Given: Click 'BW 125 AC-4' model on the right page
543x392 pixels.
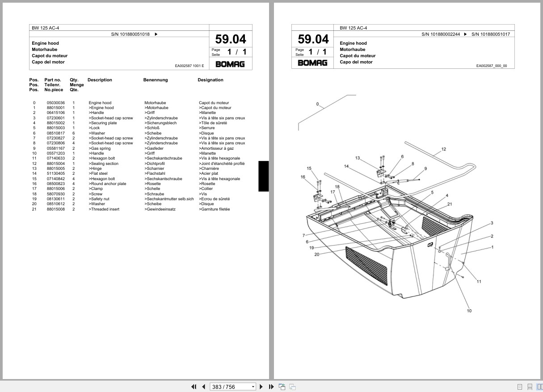Looking at the screenshot, I should (x=354, y=28).
